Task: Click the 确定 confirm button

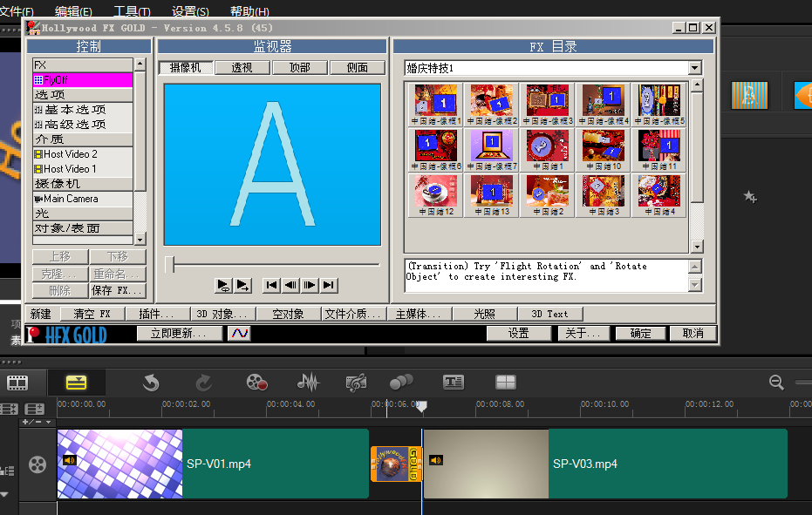Action: pos(640,334)
